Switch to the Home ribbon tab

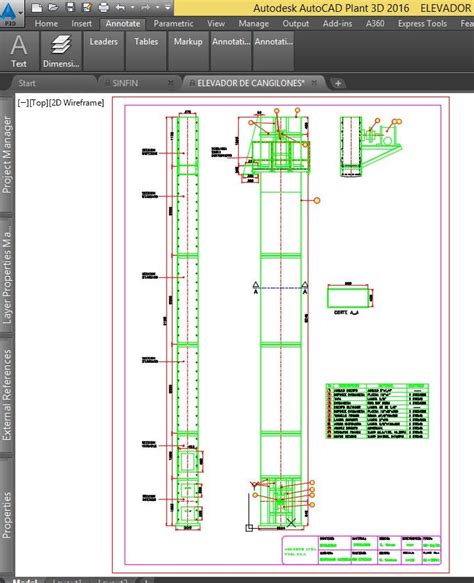click(46, 23)
